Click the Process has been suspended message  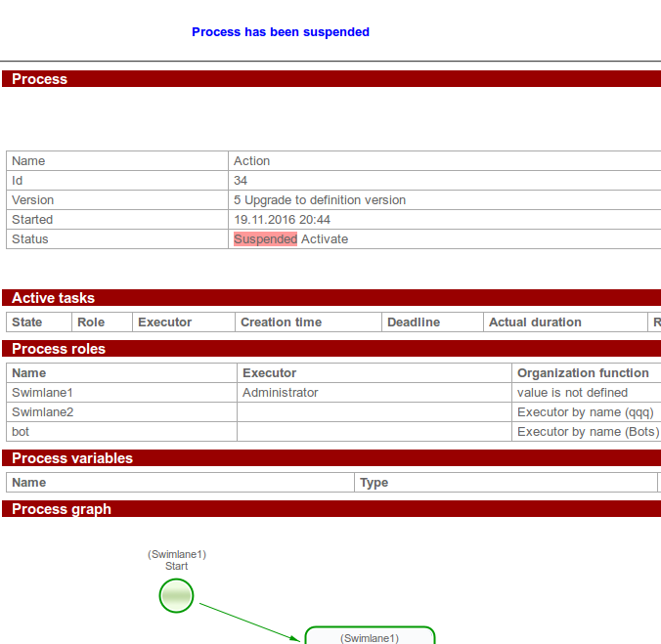pos(281,32)
